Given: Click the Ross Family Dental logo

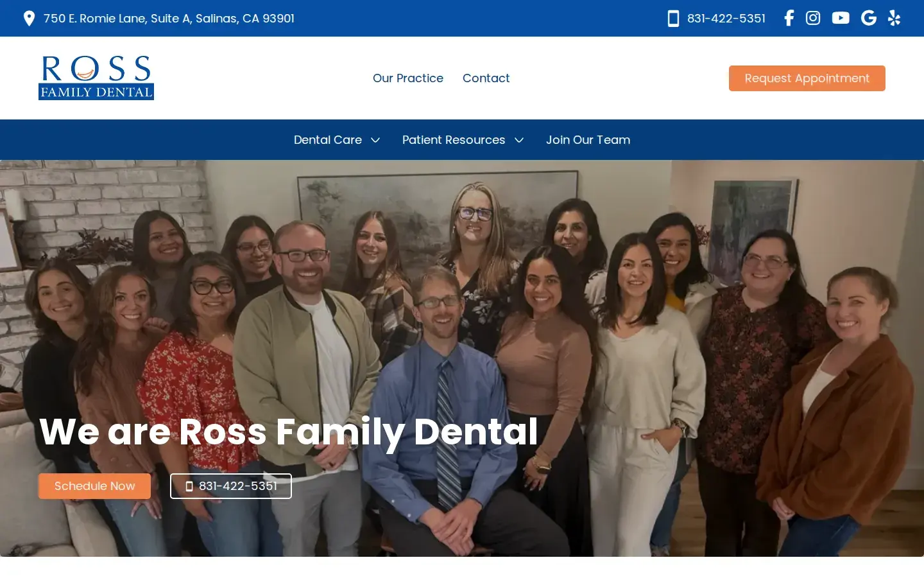Looking at the screenshot, I should point(96,78).
